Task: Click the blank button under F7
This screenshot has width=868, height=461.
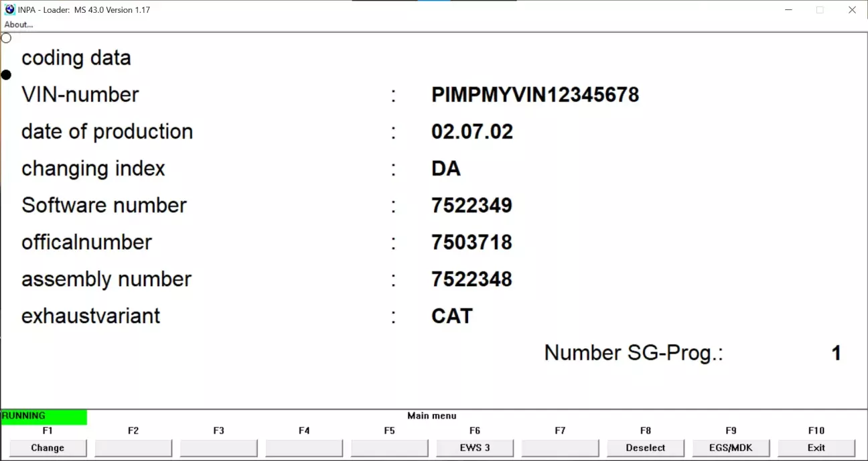Action: (561, 448)
